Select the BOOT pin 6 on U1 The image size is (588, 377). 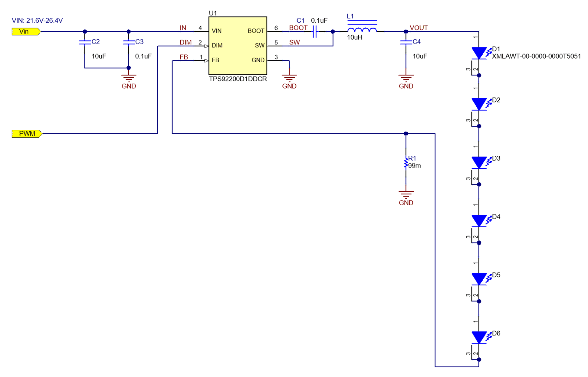click(x=274, y=31)
